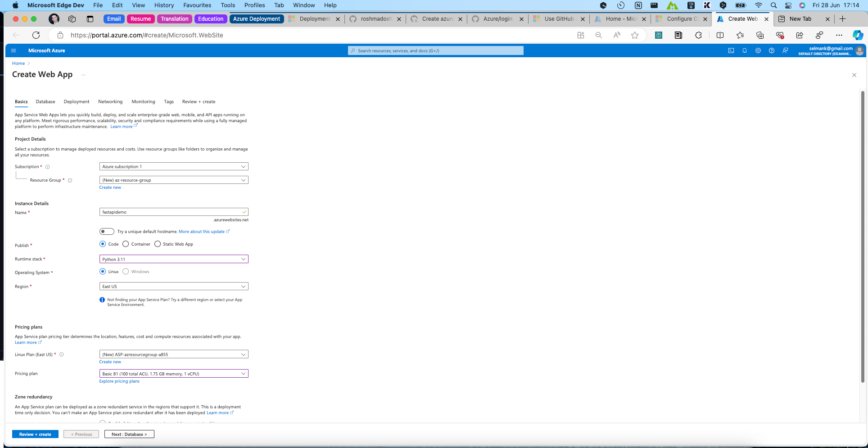
Task: Click Next : Database button
Action: tap(129, 434)
